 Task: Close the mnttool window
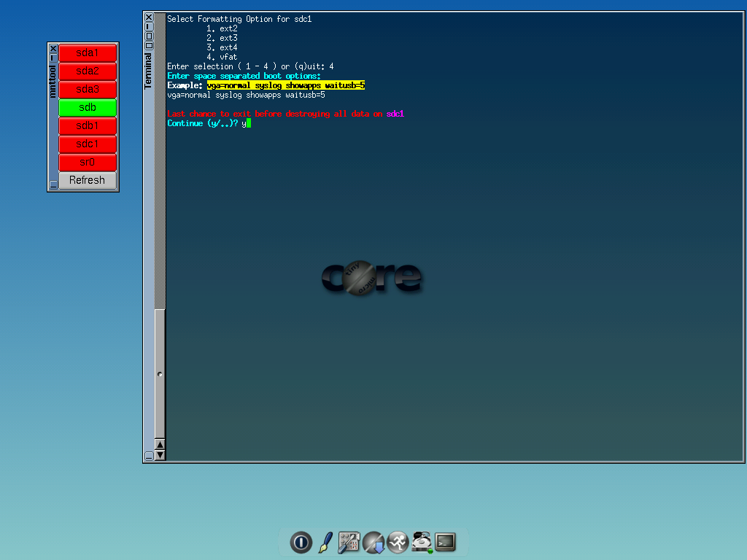53,49
